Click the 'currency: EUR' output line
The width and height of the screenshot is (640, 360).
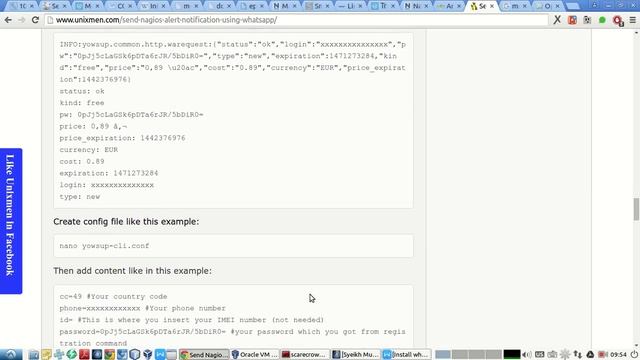coord(89,150)
